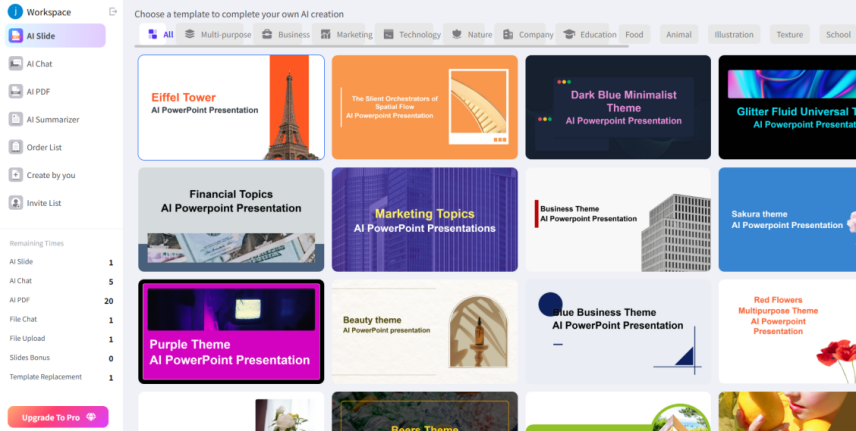Click the Upgrade To Pro button

[58, 417]
